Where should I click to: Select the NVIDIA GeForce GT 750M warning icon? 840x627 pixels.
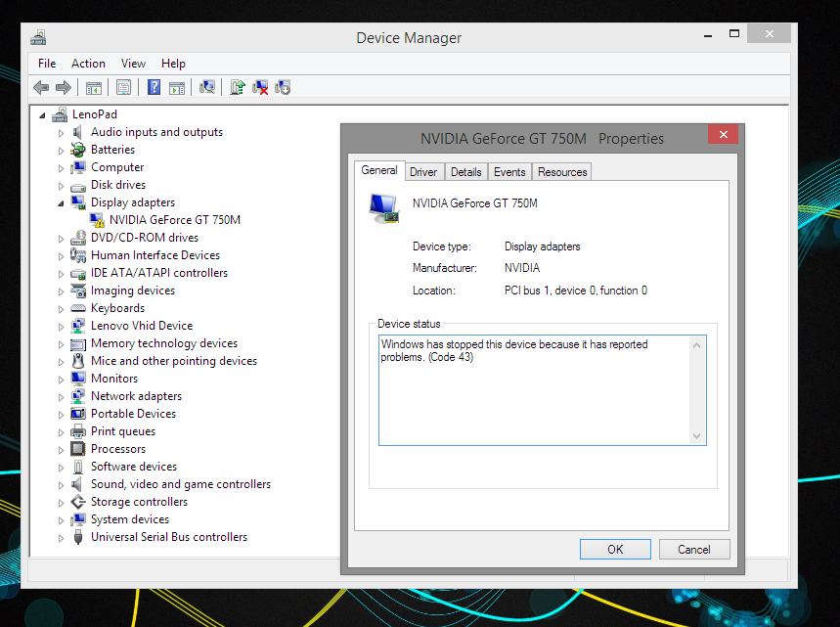pyautogui.click(x=97, y=220)
